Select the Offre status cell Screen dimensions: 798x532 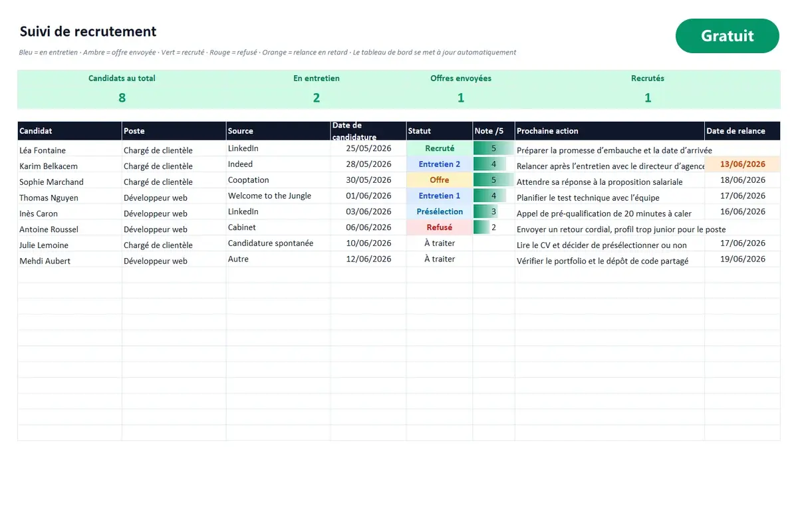pos(440,180)
